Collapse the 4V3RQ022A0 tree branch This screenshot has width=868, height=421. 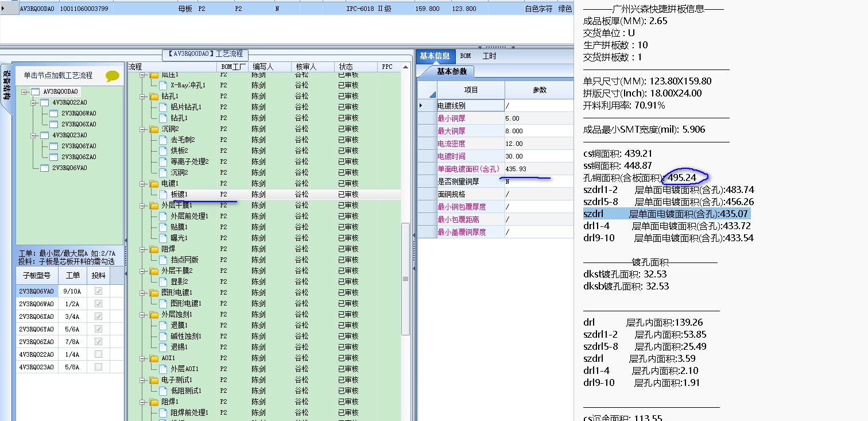tap(34, 103)
